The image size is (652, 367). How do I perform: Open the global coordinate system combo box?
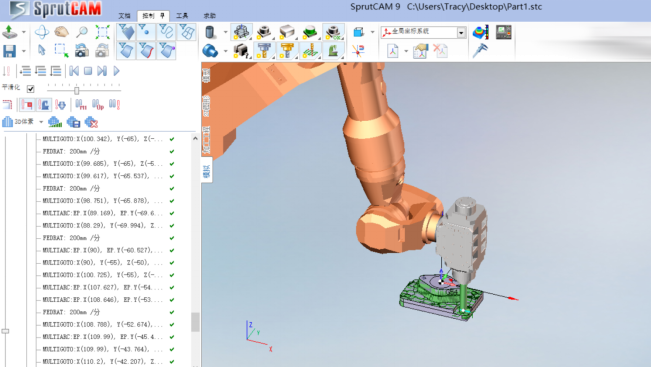pos(424,32)
